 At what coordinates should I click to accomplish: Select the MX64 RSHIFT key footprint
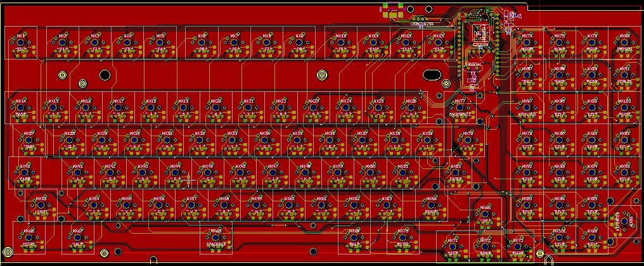point(431,206)
